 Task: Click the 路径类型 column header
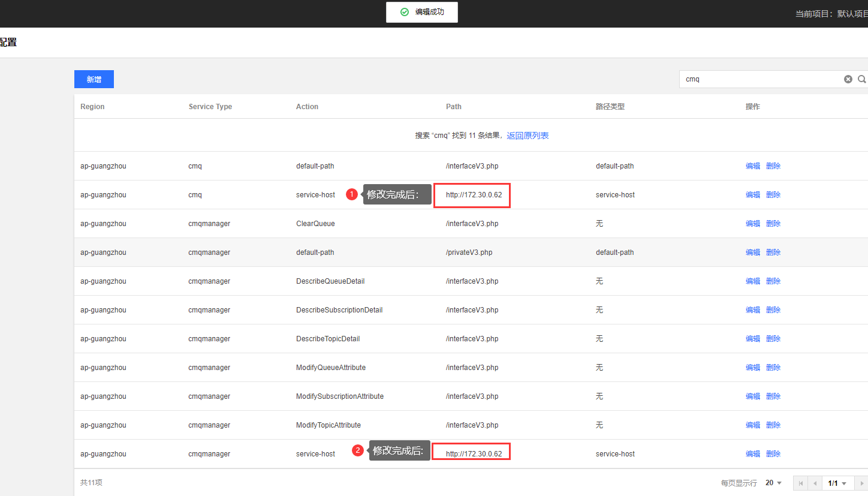[610, 107]
